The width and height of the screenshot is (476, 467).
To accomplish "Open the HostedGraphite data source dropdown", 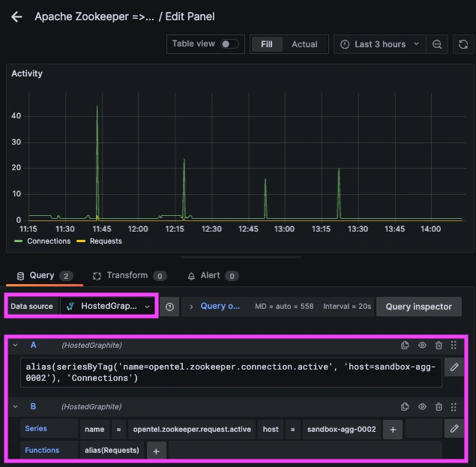I will tap(109, 307).
